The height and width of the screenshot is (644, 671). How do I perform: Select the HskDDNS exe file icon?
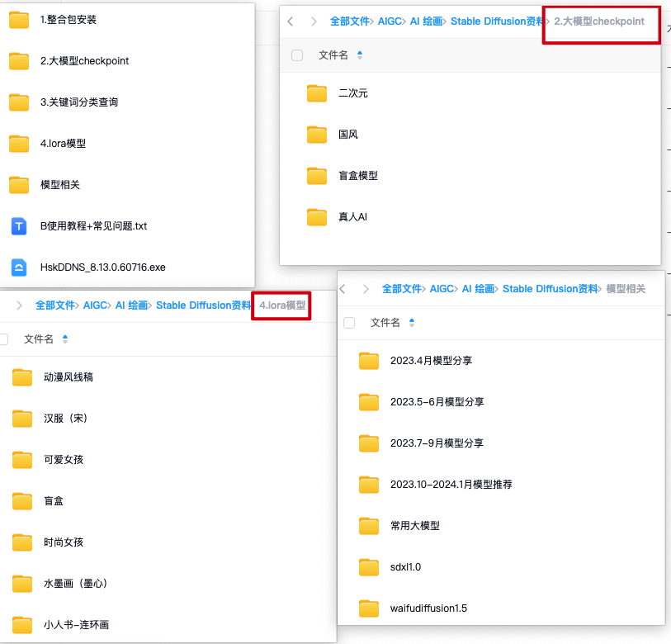pyautogui.click(x=19, y=266)
